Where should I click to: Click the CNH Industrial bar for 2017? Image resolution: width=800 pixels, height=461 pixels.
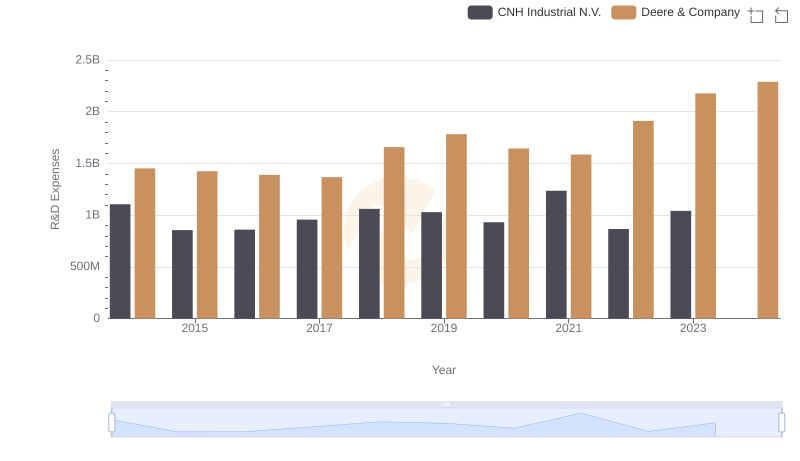click(x=307, y=269)
